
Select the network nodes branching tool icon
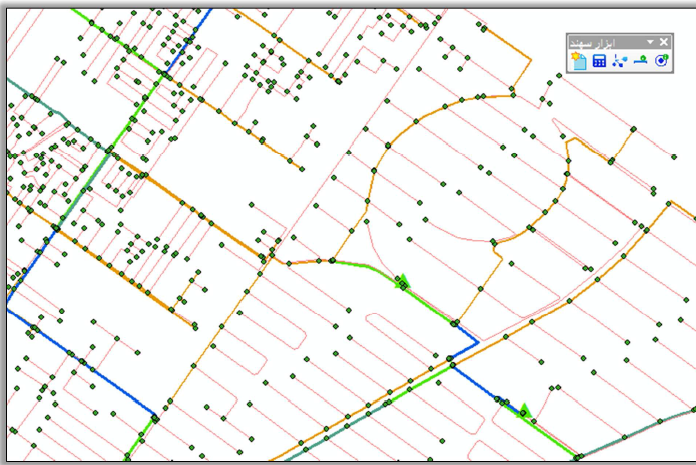[x=620, y=61]
